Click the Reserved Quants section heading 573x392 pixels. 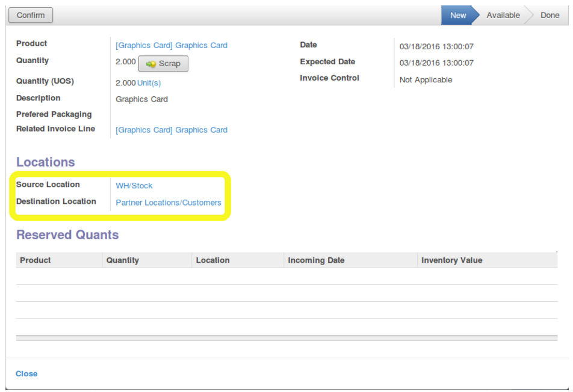(x=67, y=234)
